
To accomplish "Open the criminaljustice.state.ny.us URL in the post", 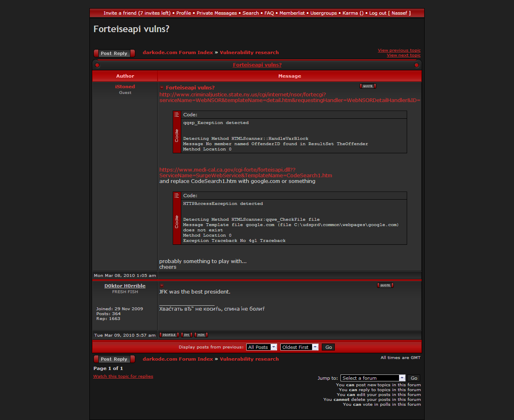I will tap(243, 95).
